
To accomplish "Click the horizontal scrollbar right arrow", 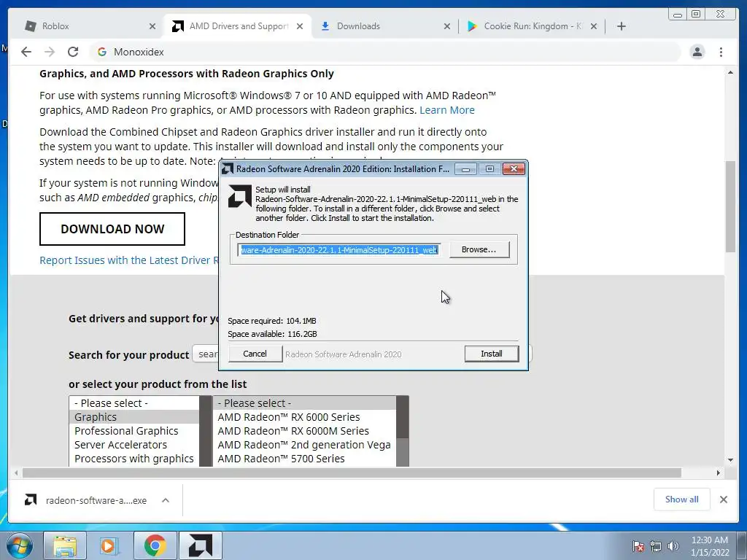I will (719, 472).
